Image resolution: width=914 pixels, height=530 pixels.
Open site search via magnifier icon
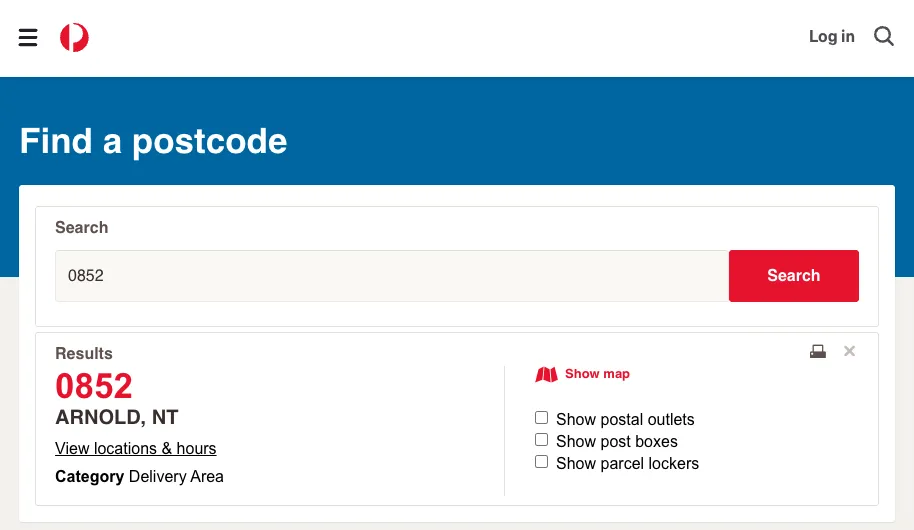tap(884, 37)
